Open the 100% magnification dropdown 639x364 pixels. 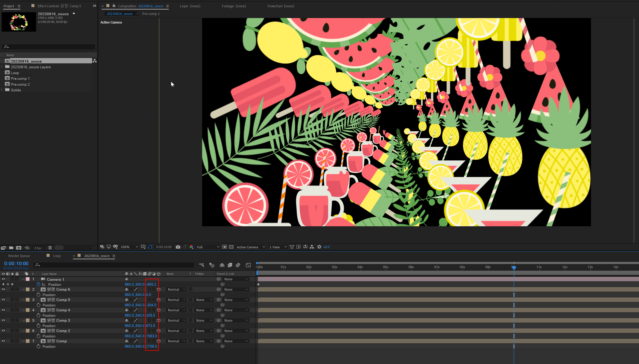(129, 247)
